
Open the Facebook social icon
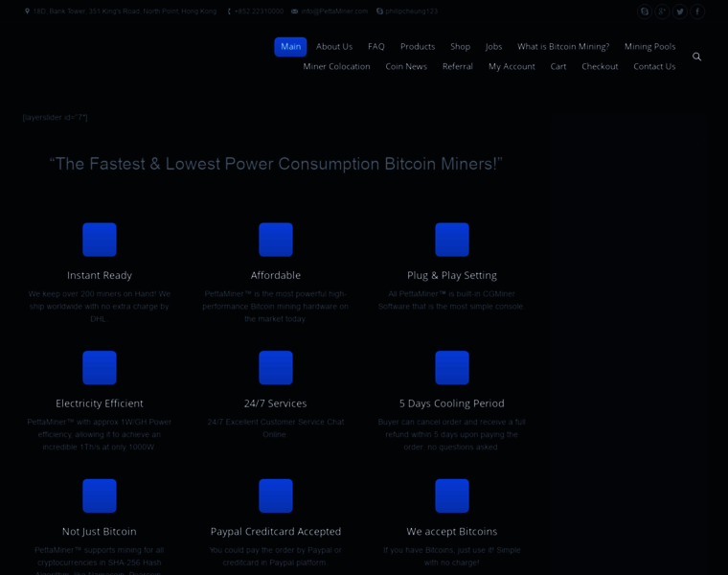pyautogui.click(x=697, y=11)
